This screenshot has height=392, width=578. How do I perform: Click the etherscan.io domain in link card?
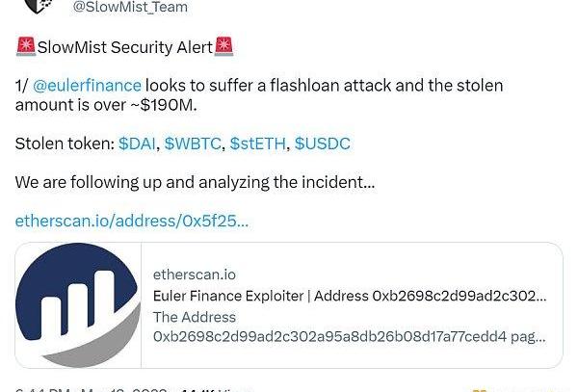[194, 274]
